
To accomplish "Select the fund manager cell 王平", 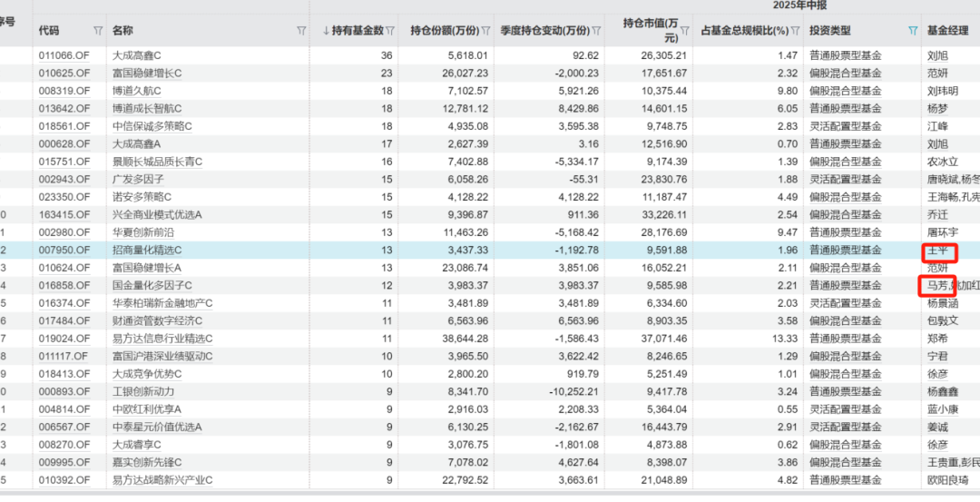I will point(936,250).
